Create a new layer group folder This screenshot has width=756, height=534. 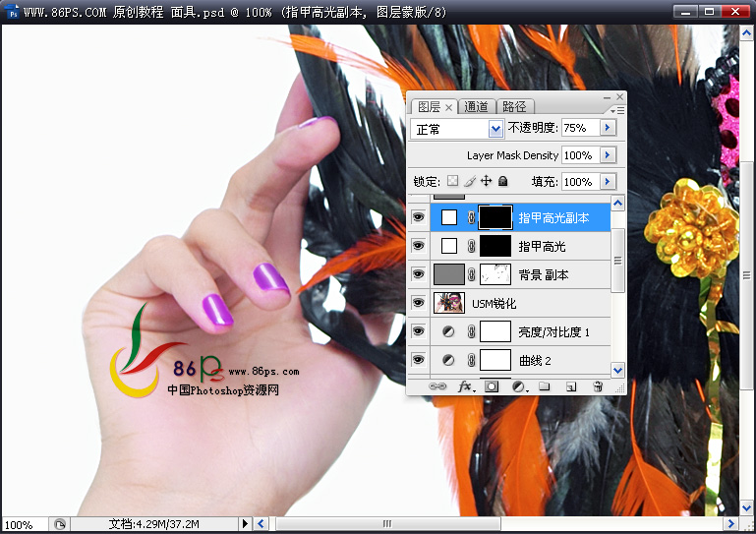[545, 386]
